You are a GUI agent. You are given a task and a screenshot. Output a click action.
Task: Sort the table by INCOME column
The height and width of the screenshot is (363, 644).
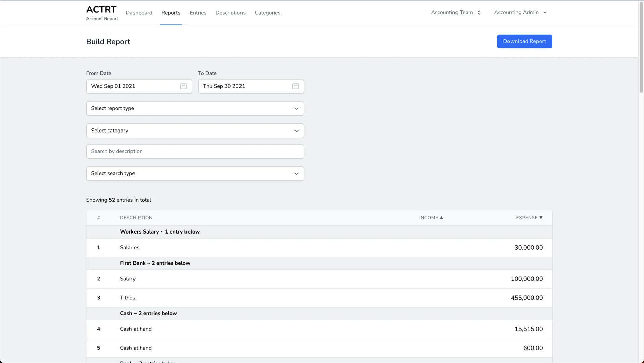click(x=431, y=218)
